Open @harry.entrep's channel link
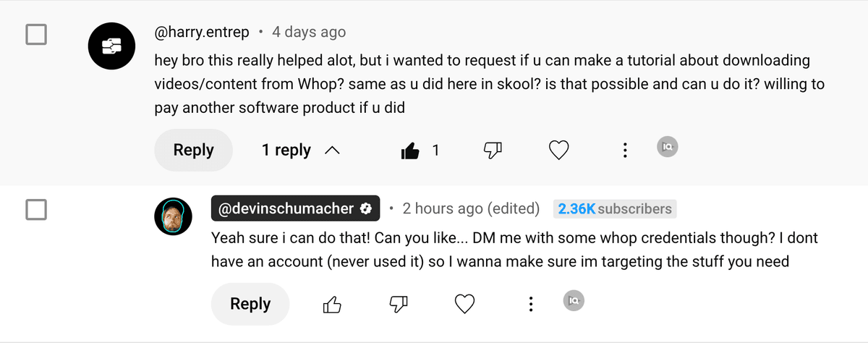Viewport: 868px width, 343px height. 201,32
